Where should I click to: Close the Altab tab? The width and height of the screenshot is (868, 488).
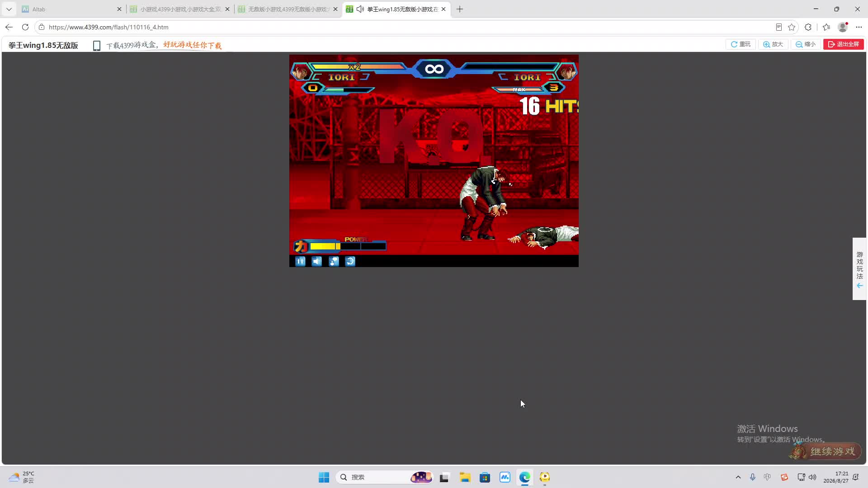119,9
